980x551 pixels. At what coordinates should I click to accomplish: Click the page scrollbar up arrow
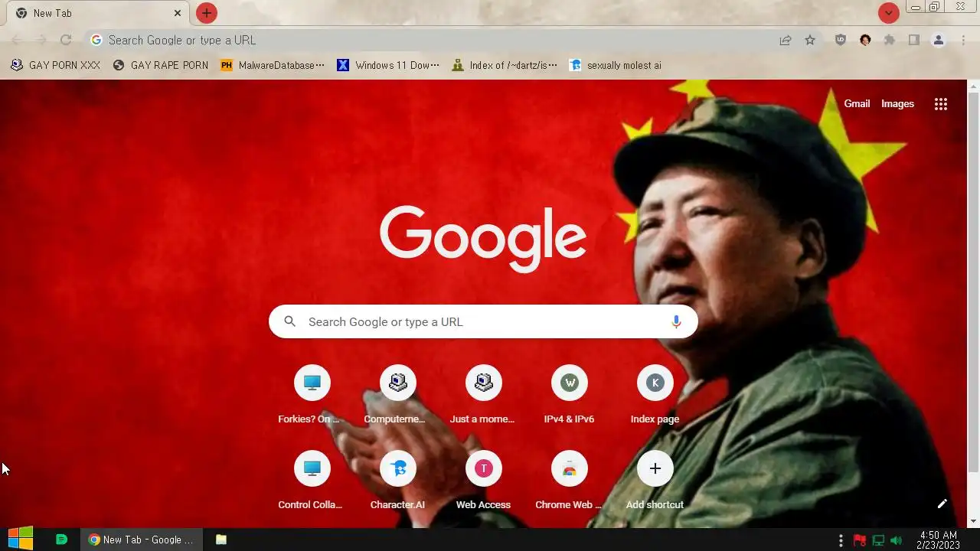[x=973, y=86]
